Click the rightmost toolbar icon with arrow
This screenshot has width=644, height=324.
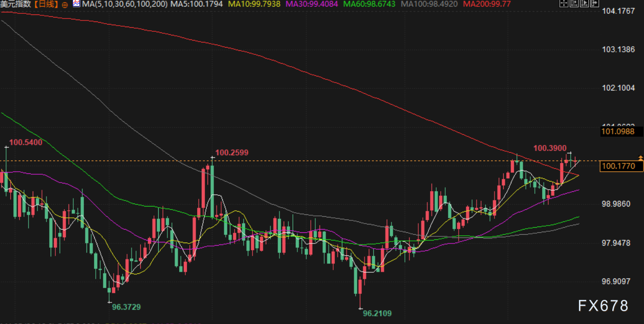(x=594, y=4)
